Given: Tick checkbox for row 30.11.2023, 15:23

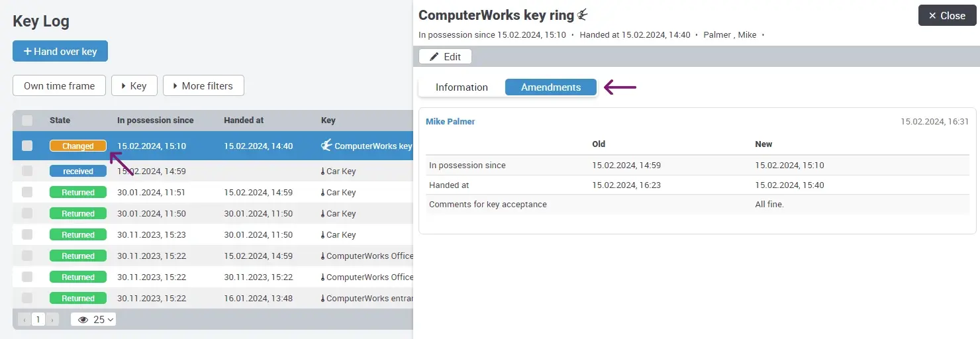Looking at the screenshot, I should click(27, 234).
